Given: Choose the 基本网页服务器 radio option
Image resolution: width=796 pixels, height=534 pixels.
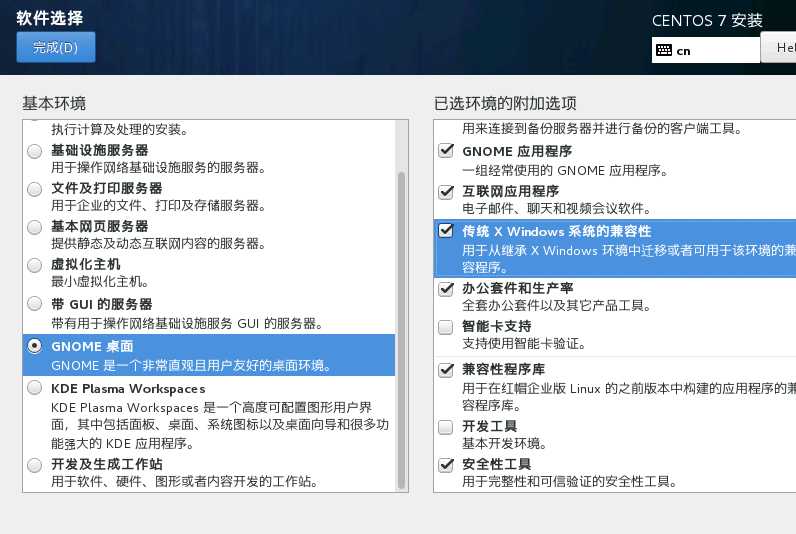Looking at the screenshot, I should [35, 227].
